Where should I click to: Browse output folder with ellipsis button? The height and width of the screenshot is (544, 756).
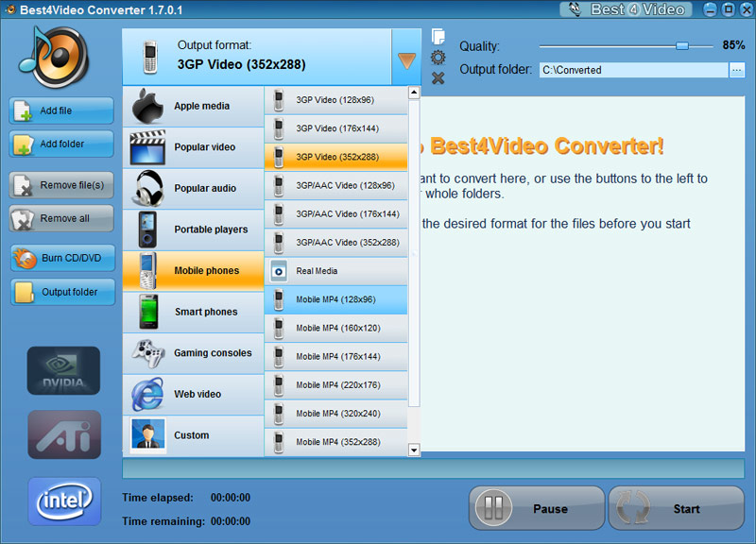coord(736,70)
